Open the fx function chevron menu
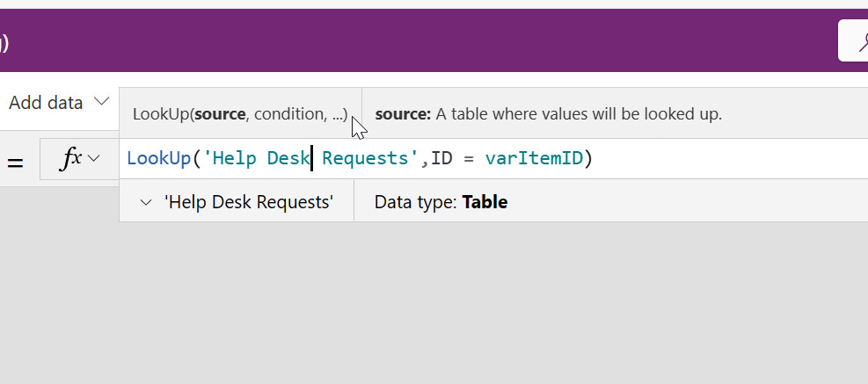This screenshot has width=868, height=384. [94, 159]
